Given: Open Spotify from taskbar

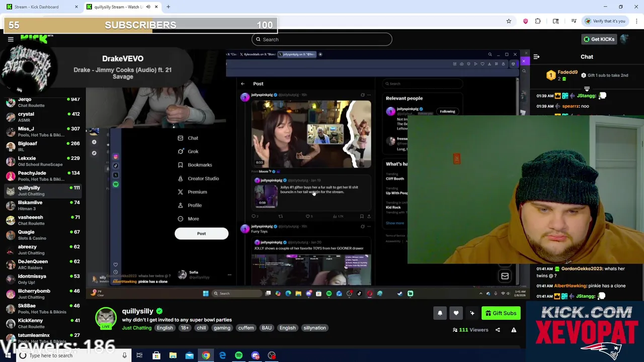Looking at the screenshot, I should tap(238, 355).
